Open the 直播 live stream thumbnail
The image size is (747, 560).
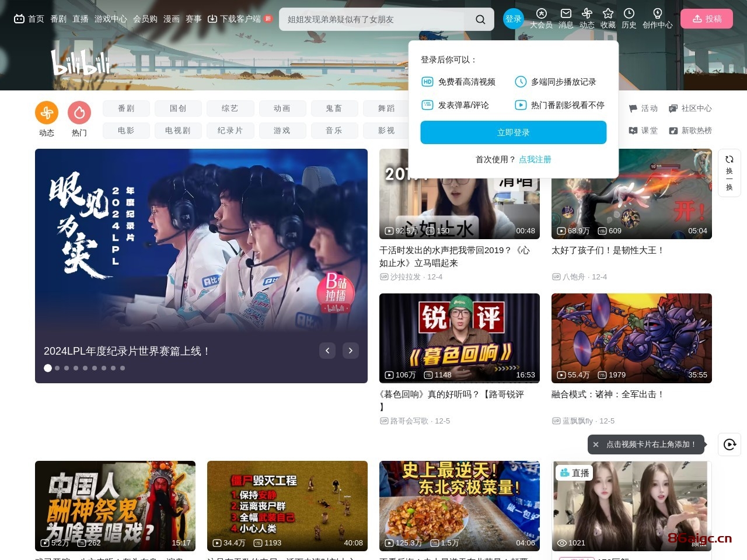tap(631, 506)
